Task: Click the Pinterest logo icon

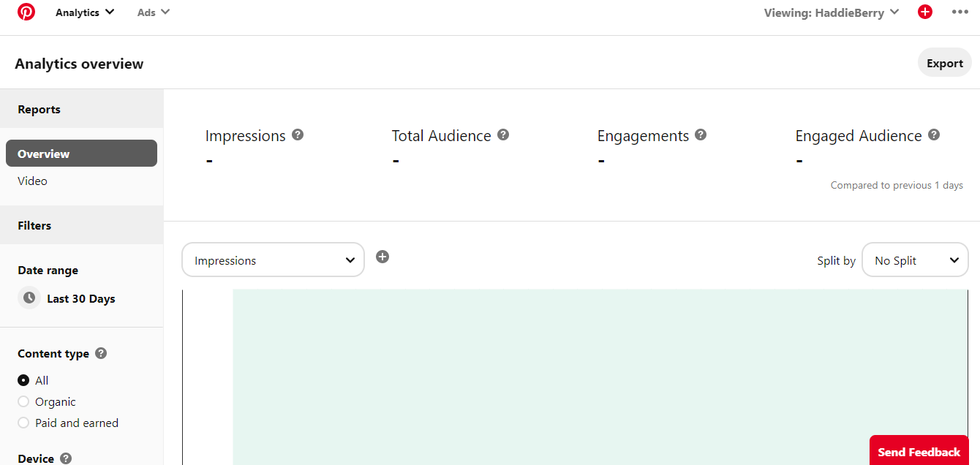Action: click(26, 12)
